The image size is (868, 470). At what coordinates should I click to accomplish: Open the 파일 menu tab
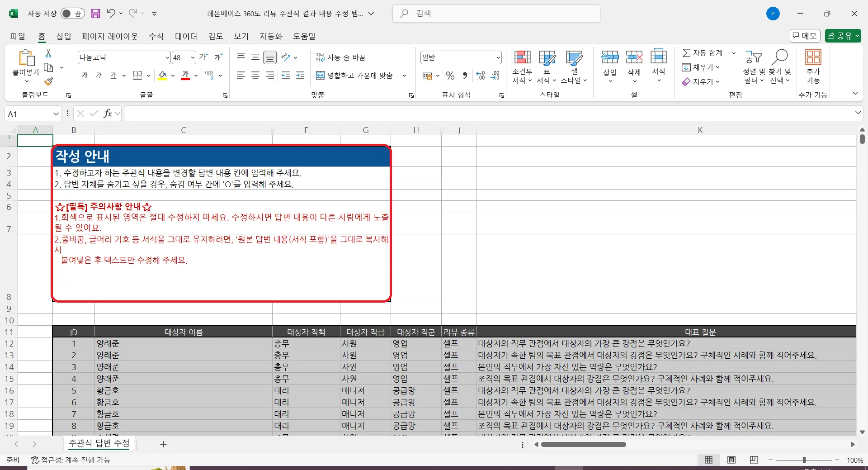click(18, 36)
